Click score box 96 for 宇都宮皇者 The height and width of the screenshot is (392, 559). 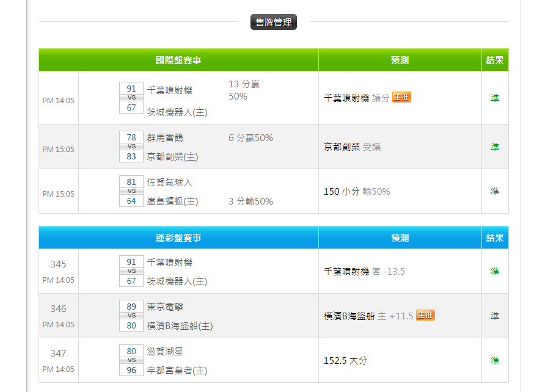click(x=131, y=370)
